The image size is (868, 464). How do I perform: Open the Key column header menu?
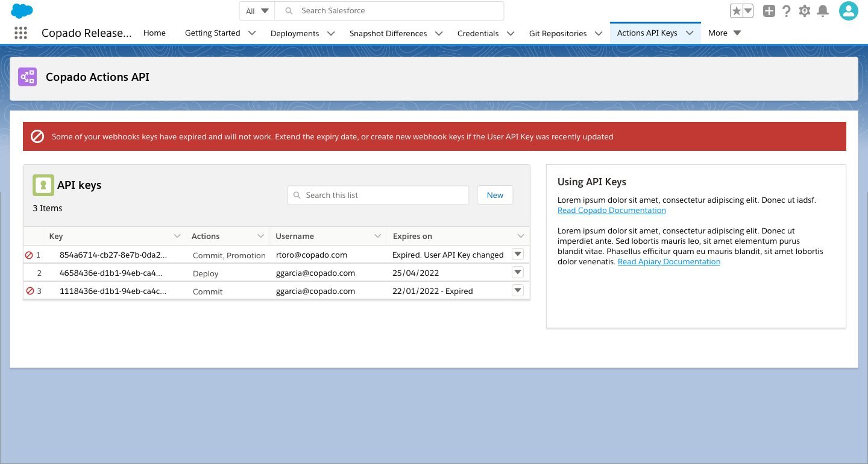pos(177,236)
